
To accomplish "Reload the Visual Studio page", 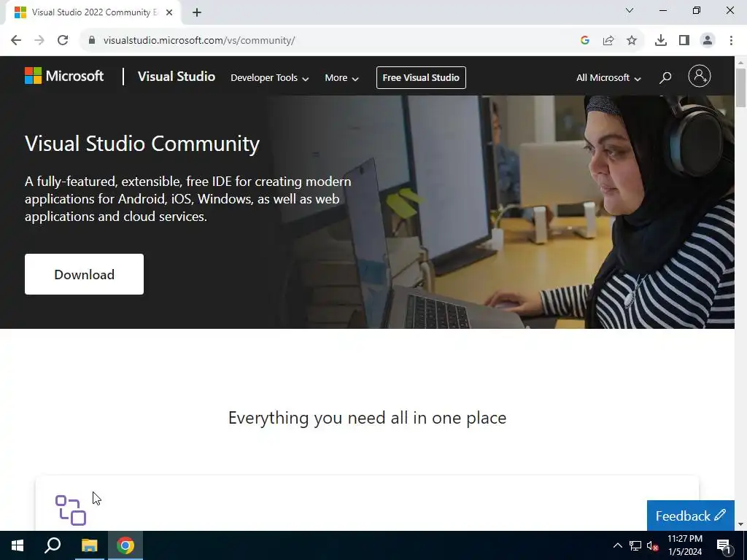I will (63, 40).
